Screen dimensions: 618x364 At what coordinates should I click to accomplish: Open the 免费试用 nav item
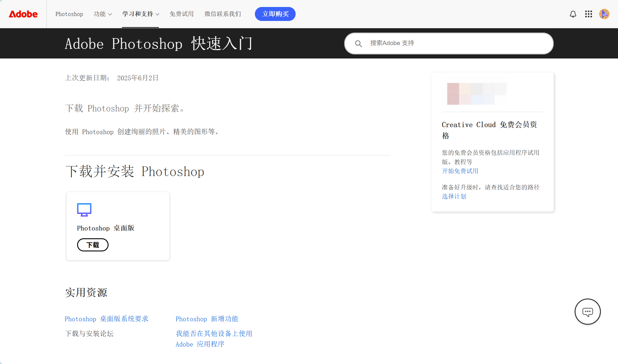pyautogui.click(x=182, y=14)
